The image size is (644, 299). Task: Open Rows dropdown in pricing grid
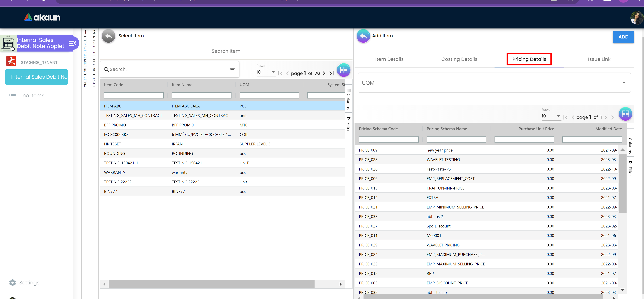point(551,116)
